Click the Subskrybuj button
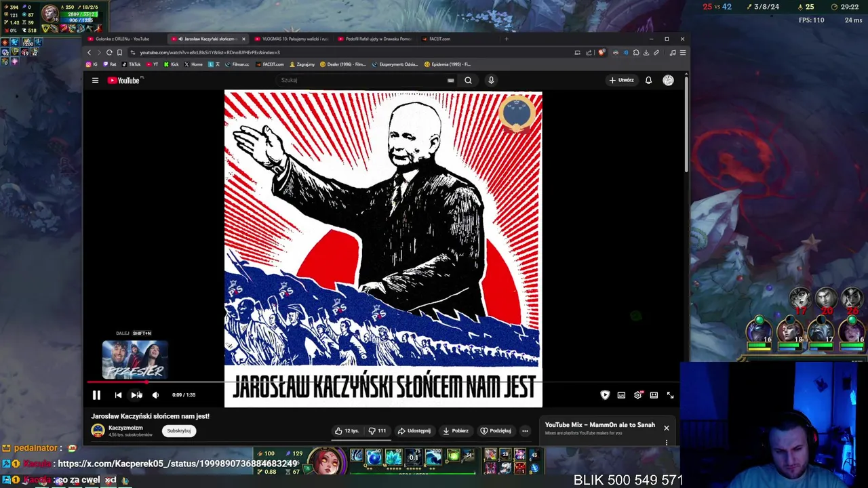The height and width of the screenshot is (488, 868). coord(179,430)
